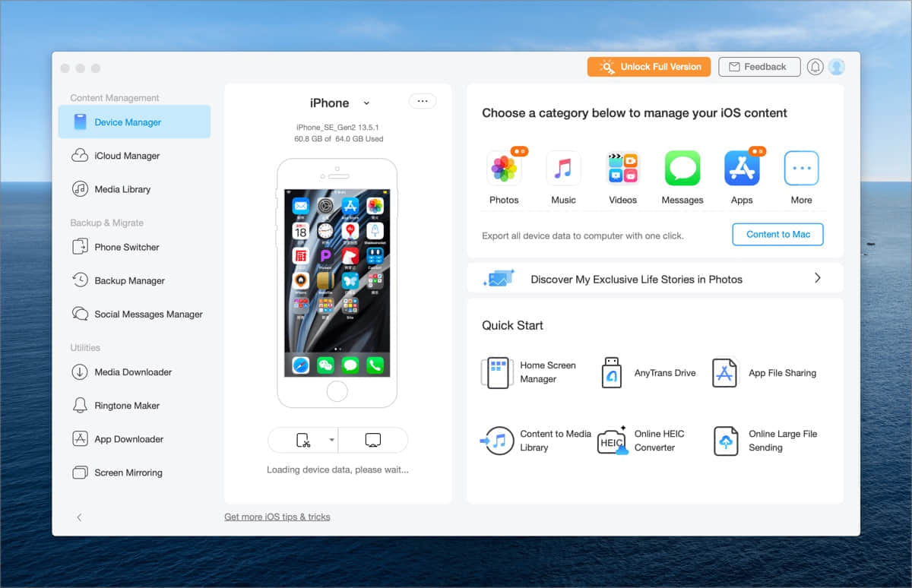The height and width of the screenshot is (588, 912).
Task: Open the notifications bell
Action: (815, 67)
